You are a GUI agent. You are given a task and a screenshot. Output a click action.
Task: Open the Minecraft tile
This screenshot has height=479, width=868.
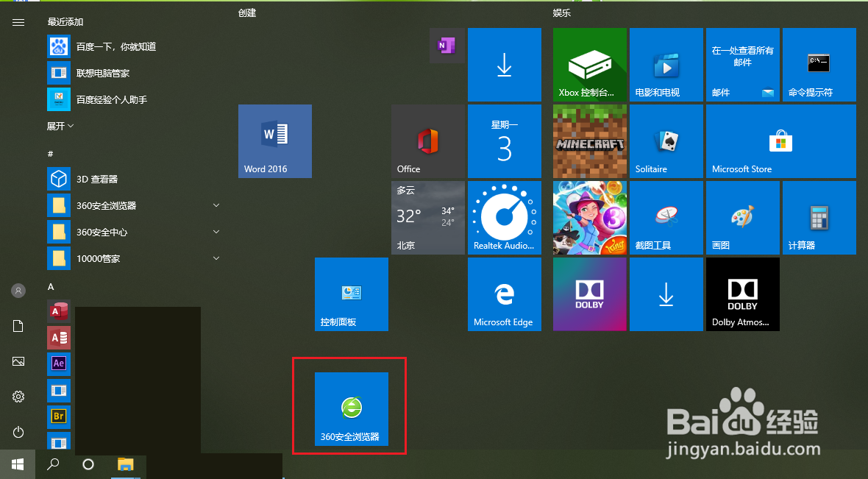click(x=589, y=141)
